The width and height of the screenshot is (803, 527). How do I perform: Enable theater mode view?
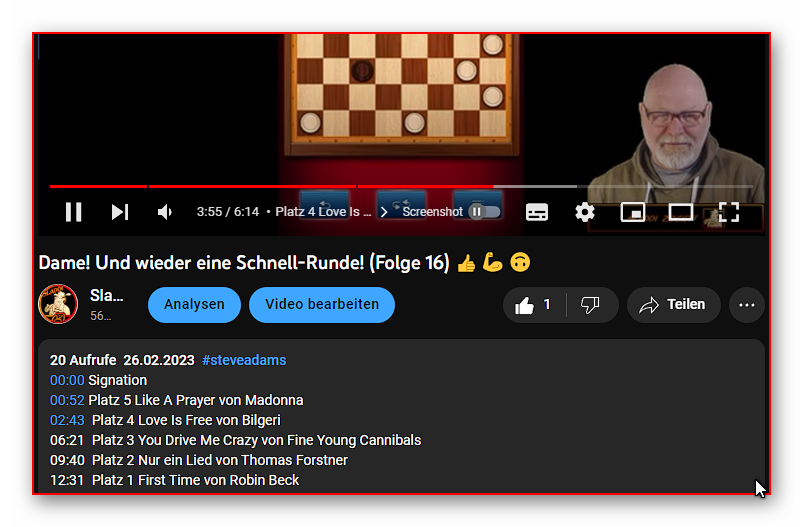pos(681,212)
